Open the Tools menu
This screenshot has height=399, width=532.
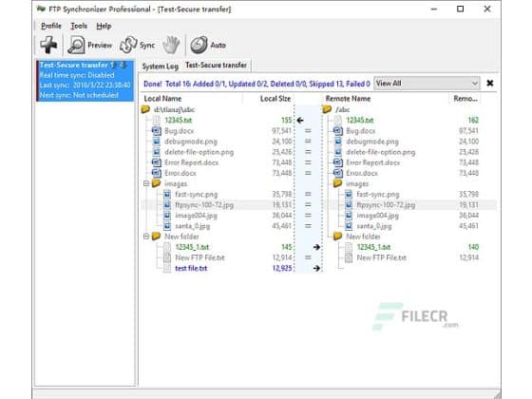tap(79, 26)
